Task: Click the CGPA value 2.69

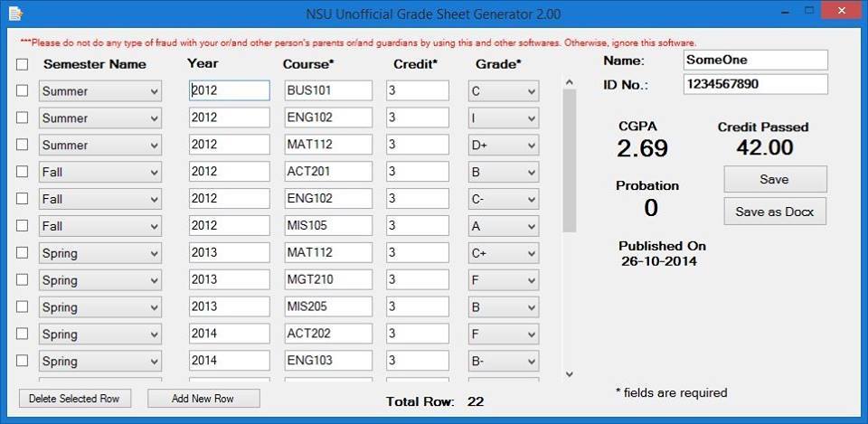Action: pyautogui.click(x=642, y=148)
